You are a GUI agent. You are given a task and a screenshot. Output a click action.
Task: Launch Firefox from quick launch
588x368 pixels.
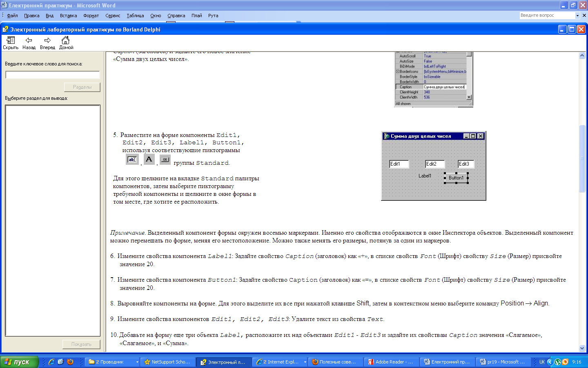(x=70, y=362)
